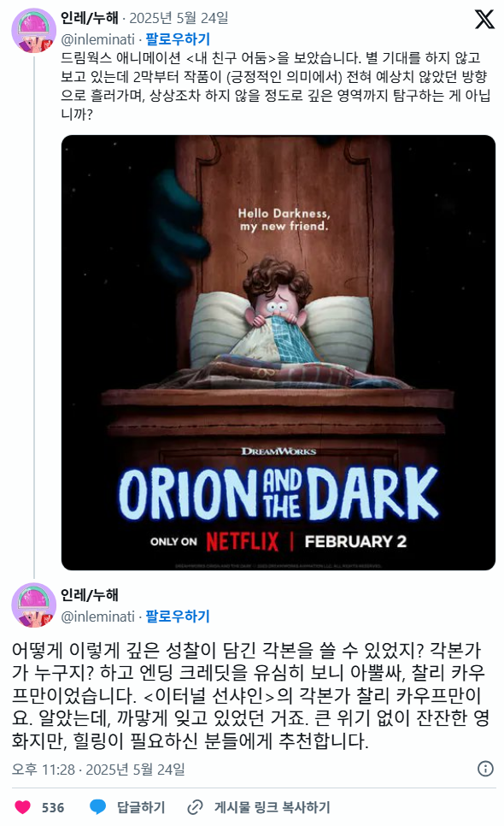504x826 pixels.
Task: Open the Orion and the Dark poster image
Action: pos(278,352)
